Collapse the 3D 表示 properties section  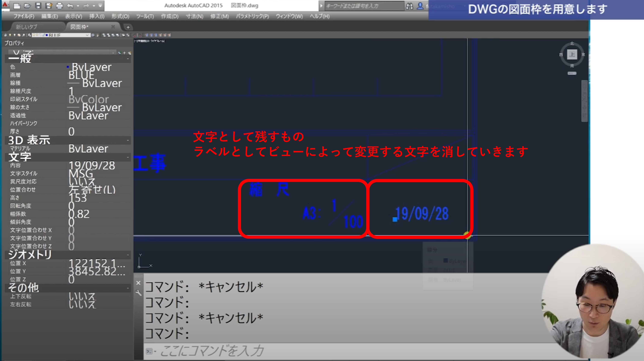click(128, 140)
